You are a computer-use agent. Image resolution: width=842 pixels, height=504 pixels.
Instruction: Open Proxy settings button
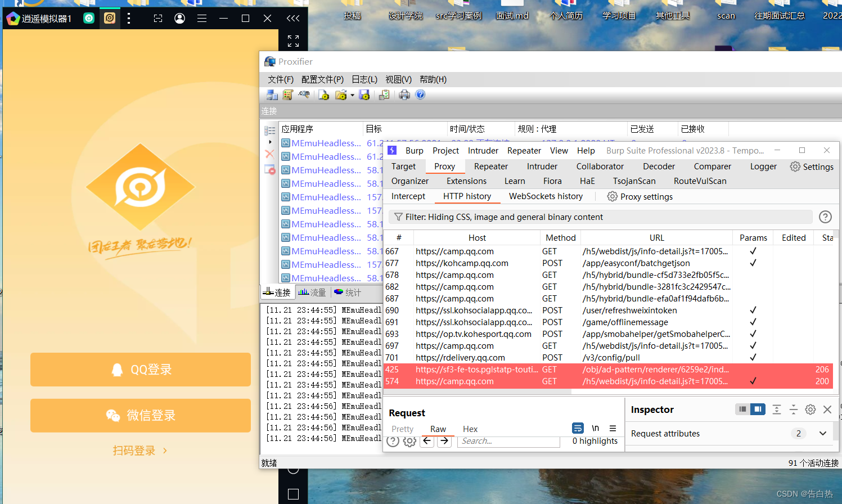click(x=640, y=196)
